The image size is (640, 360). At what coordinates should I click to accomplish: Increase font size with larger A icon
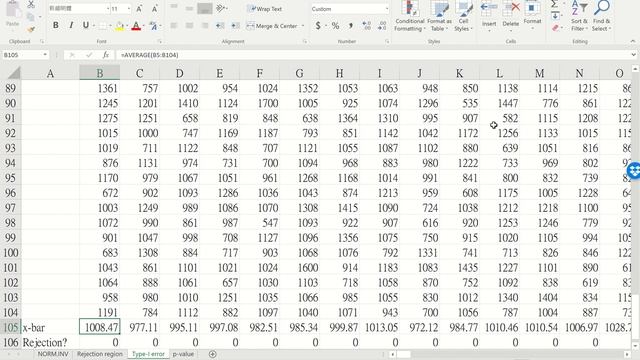click(139, 9)
